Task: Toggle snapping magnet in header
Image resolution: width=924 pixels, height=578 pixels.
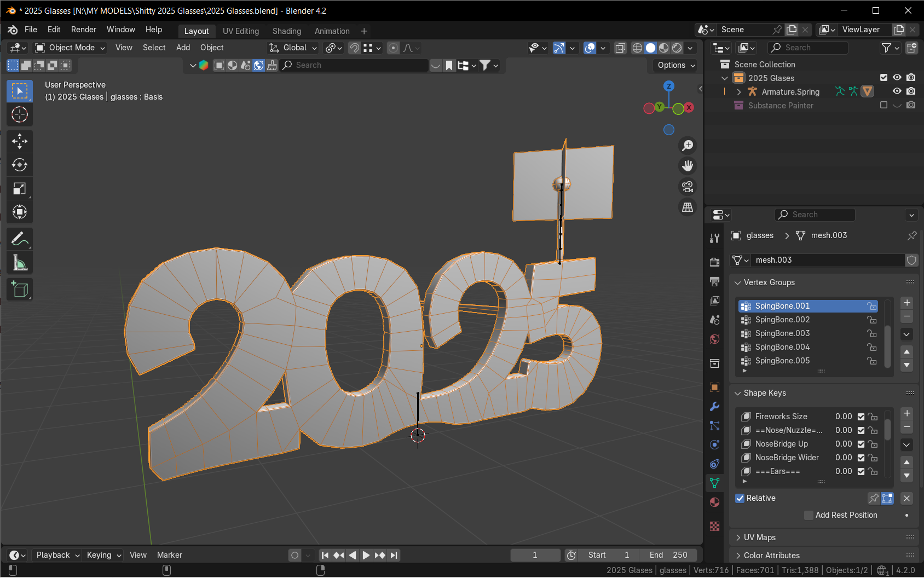Action: 354,48
